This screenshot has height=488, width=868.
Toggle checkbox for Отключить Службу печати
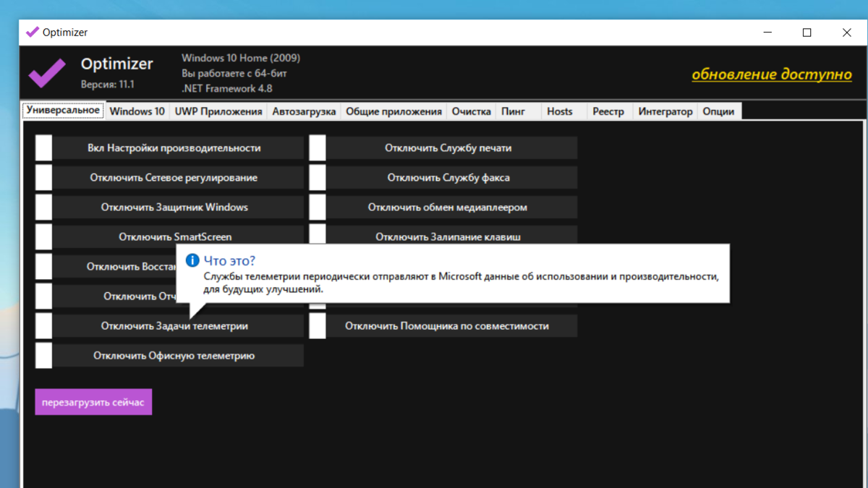[x=318, y=148]
